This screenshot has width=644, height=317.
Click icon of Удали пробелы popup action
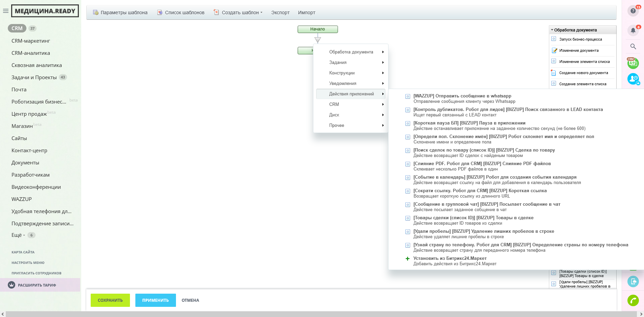[x=408, y=232]
